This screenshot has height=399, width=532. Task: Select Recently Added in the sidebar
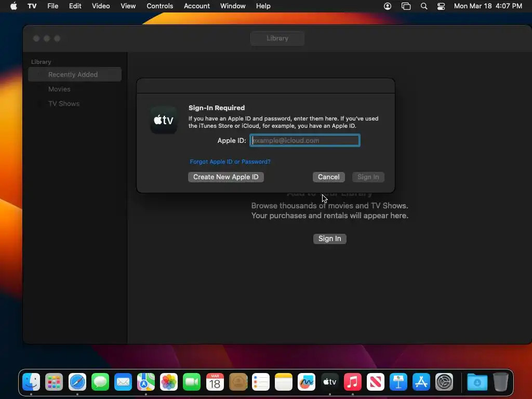(75, 74)
